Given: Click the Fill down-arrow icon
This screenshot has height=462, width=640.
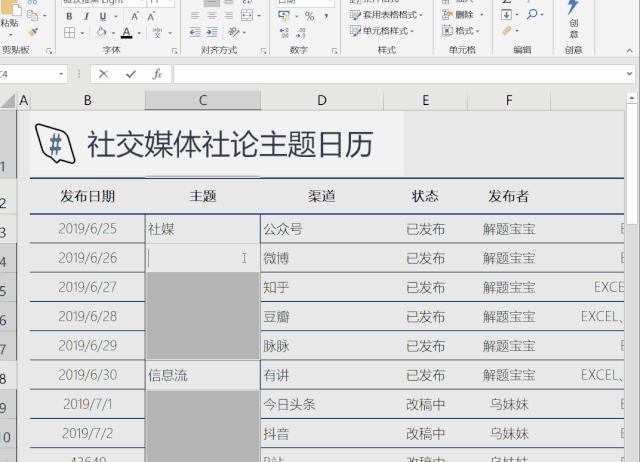Looking at the screenshot, I should (x=507, y=15).
